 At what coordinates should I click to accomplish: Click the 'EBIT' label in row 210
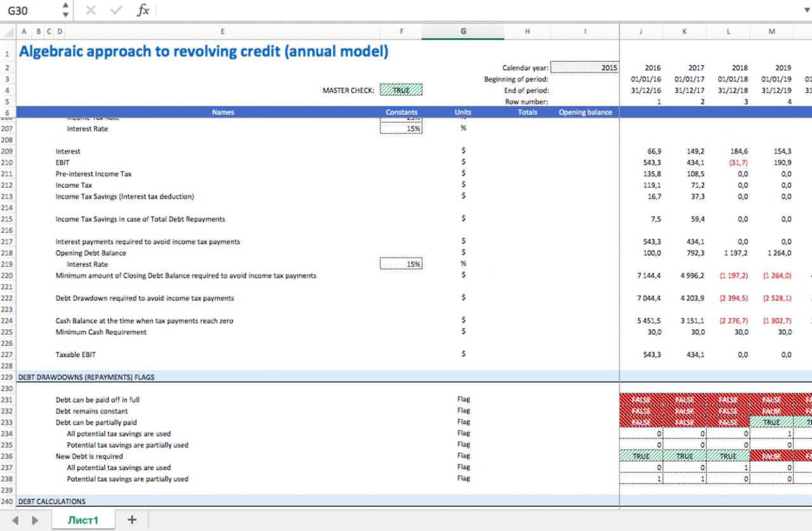point(63,162)
